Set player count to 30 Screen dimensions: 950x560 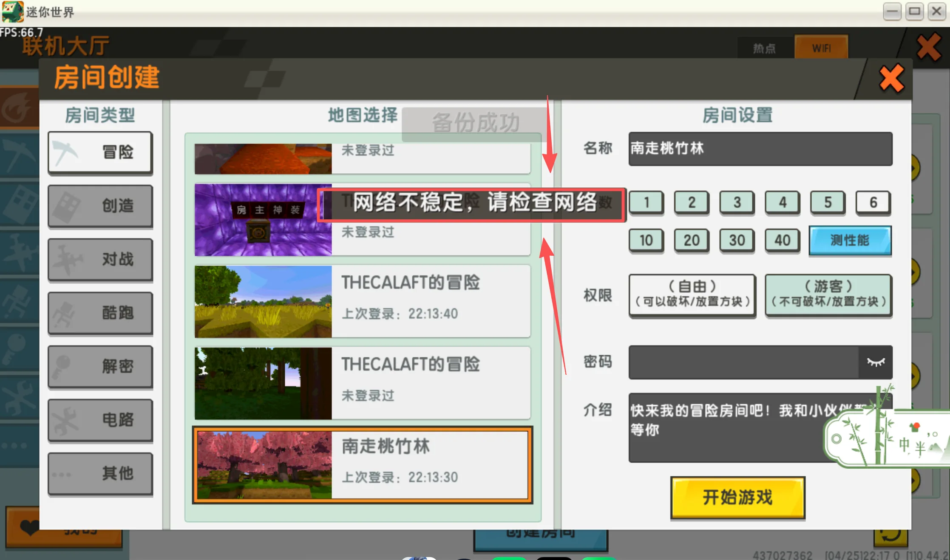pos(737,240)
